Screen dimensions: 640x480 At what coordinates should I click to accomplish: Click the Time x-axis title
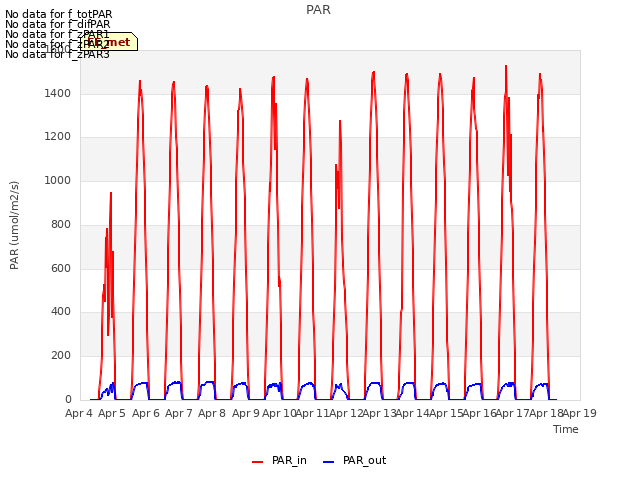click(x=566, y=429)
